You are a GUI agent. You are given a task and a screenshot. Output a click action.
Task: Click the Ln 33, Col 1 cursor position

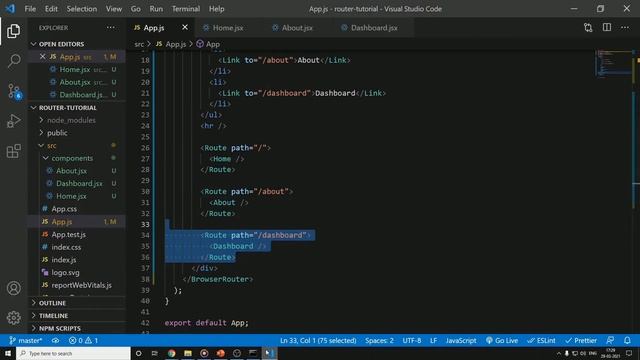(318, 340)
